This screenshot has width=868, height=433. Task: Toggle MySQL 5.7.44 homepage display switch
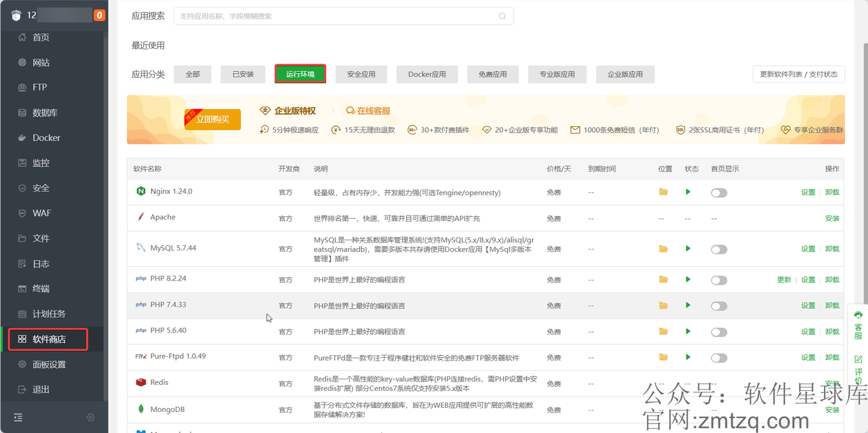coord(719,249)
